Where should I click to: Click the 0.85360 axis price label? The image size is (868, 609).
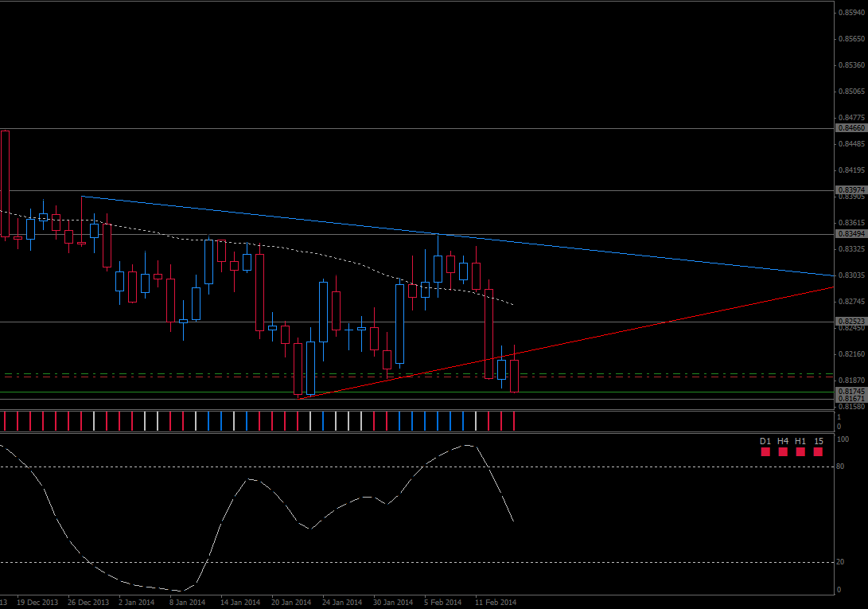click(851, 64)
